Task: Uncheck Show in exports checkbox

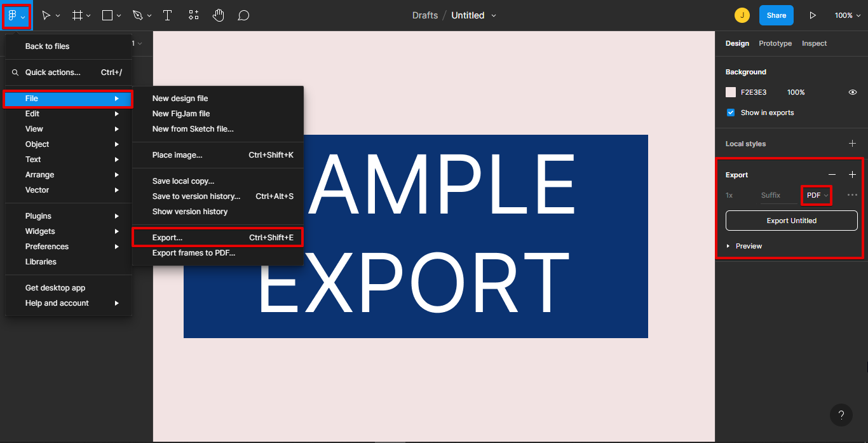Action: (x=731, y=112)
